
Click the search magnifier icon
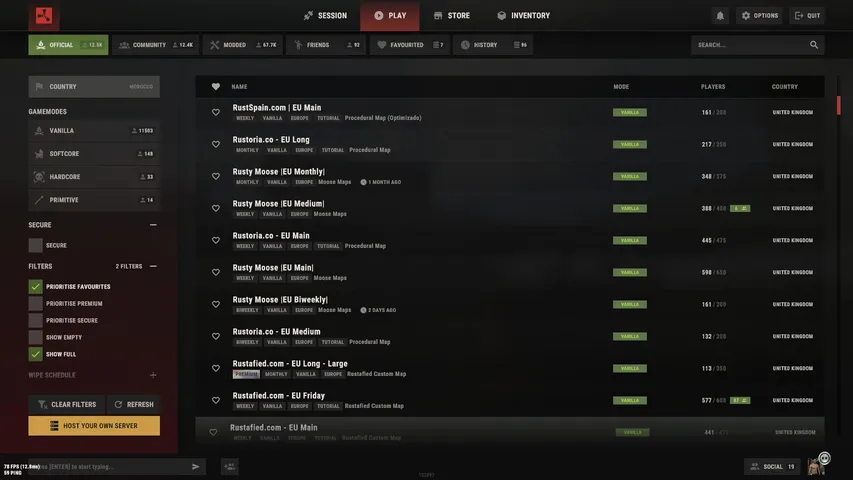point(814,45)
